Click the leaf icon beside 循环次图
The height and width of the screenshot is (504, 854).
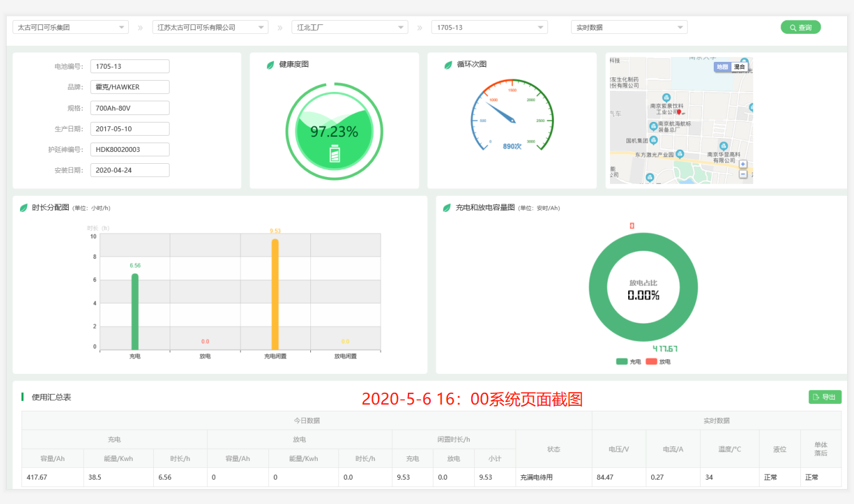pyautogui.click(x=448, y=65)
